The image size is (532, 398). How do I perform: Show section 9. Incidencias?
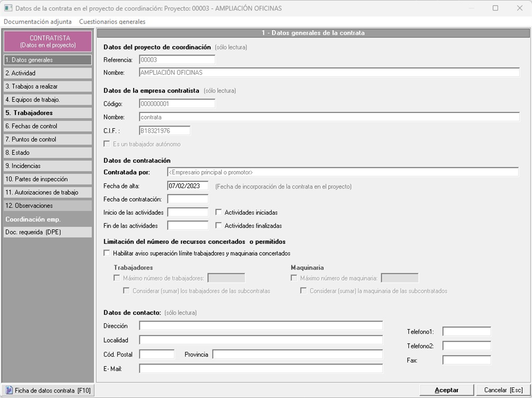(x=47, y=166)
